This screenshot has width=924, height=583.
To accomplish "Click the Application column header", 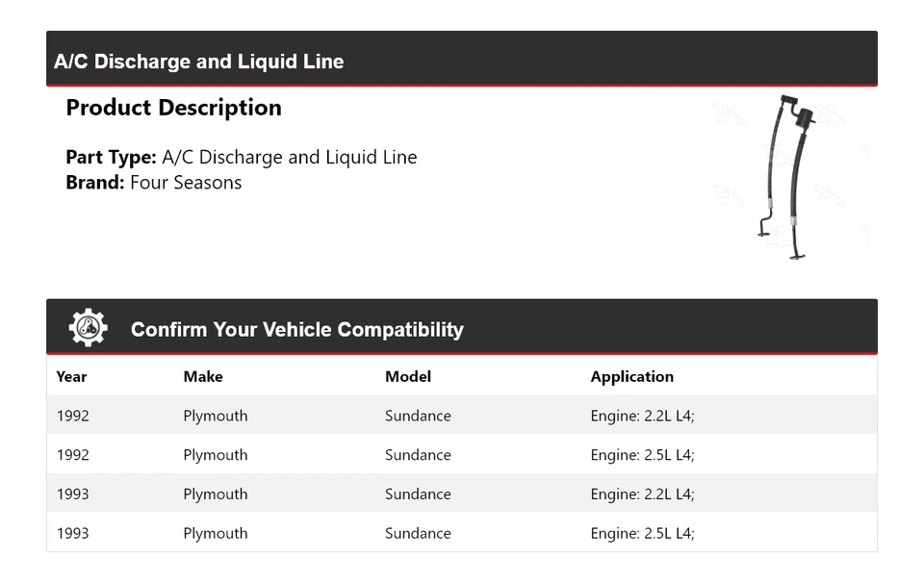I will tap(631, 377).
